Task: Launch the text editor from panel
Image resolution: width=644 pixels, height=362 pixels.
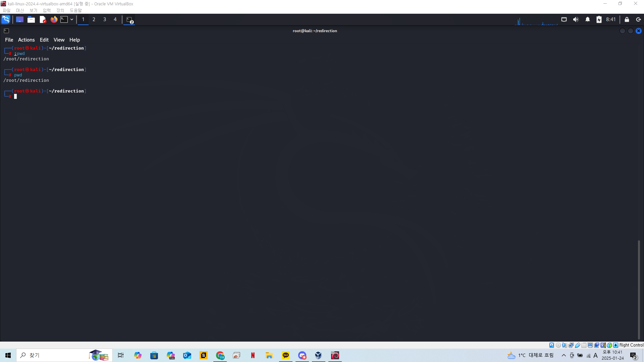Action: pyautogui.click(x=43, y=19)
